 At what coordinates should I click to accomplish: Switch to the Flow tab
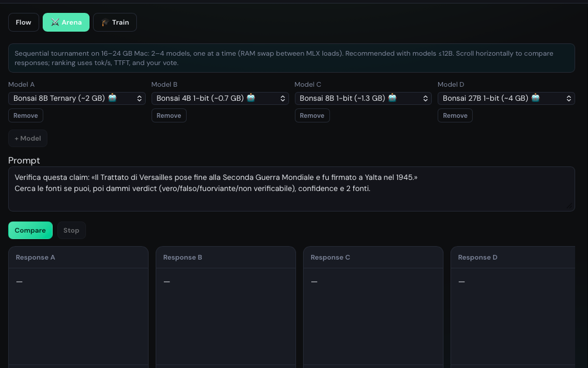pos(24,22)
